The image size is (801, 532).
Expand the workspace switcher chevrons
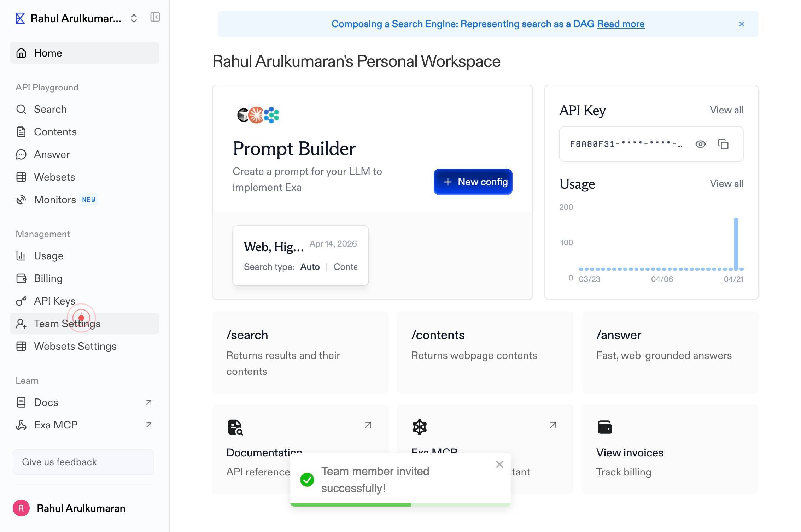coord(134,18)
